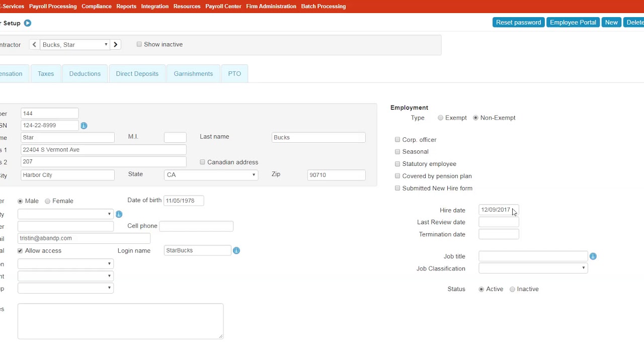Select Female gender radio button
The height and width of the screenshot is (362, 644).
(x=48, y=201)
